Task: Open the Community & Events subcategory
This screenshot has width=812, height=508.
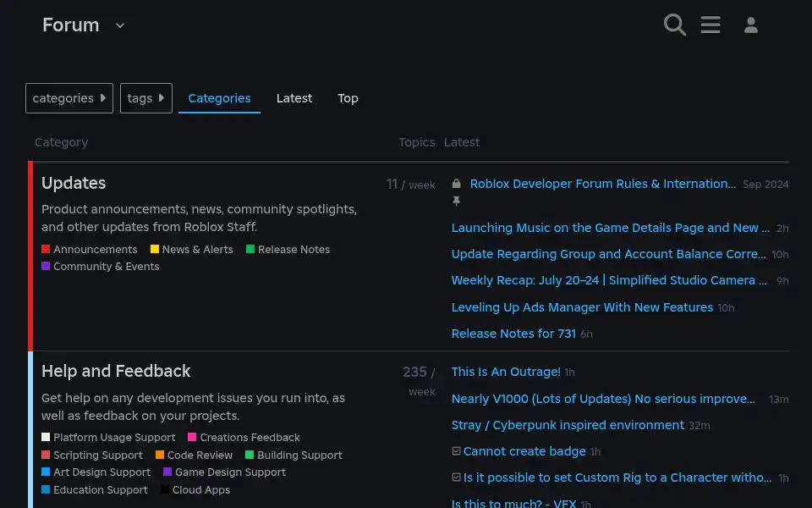Action: point(107,267)
